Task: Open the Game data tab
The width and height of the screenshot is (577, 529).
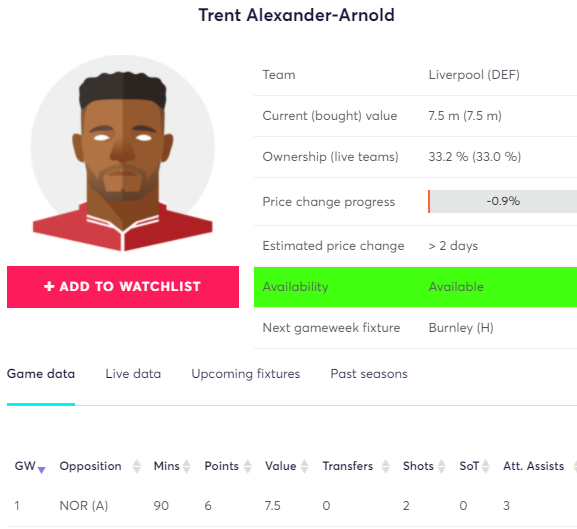Action: coord(41,374)
